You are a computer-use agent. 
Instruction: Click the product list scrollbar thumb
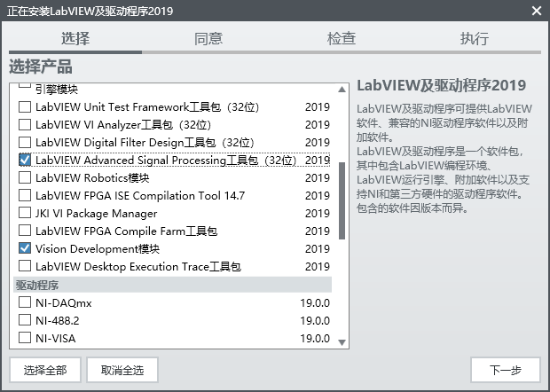342,200
